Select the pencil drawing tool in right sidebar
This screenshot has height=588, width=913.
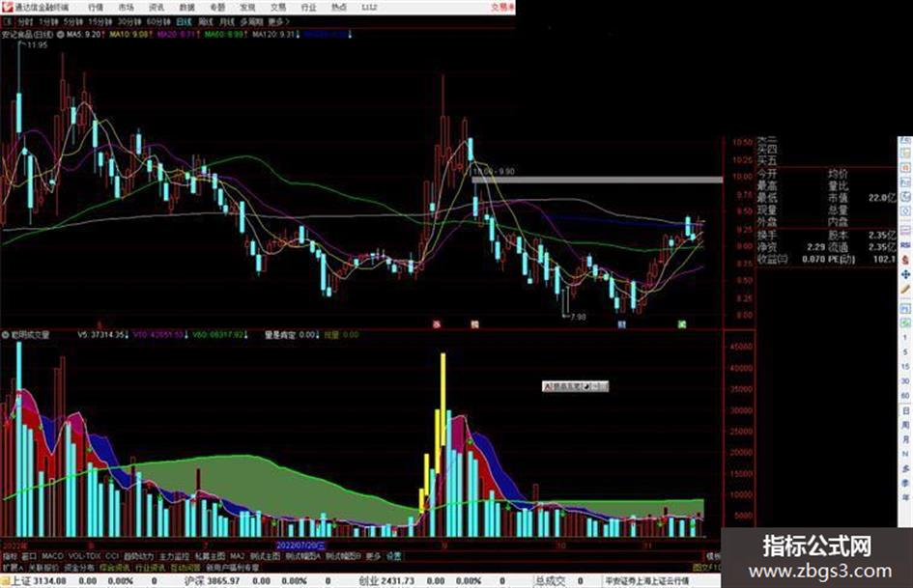click(x=905, y=289)
